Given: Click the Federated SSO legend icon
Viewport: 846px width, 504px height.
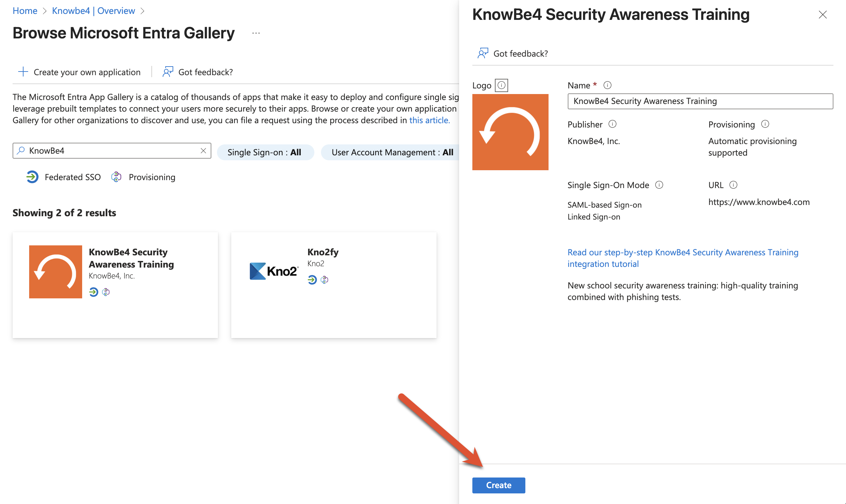Looking at the screenshot, I should 32,177.
